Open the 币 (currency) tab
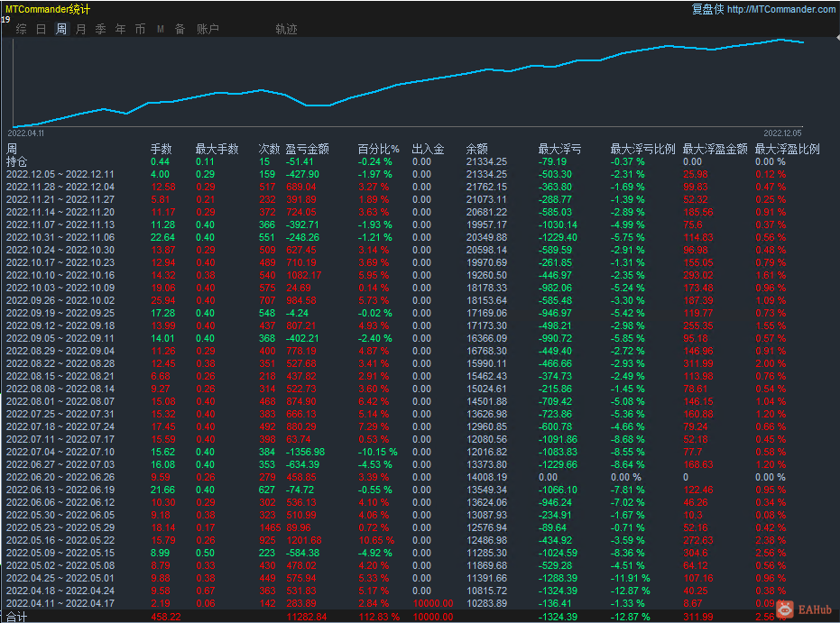The width and height of the screenshot is (840, 623). point(140,29)
